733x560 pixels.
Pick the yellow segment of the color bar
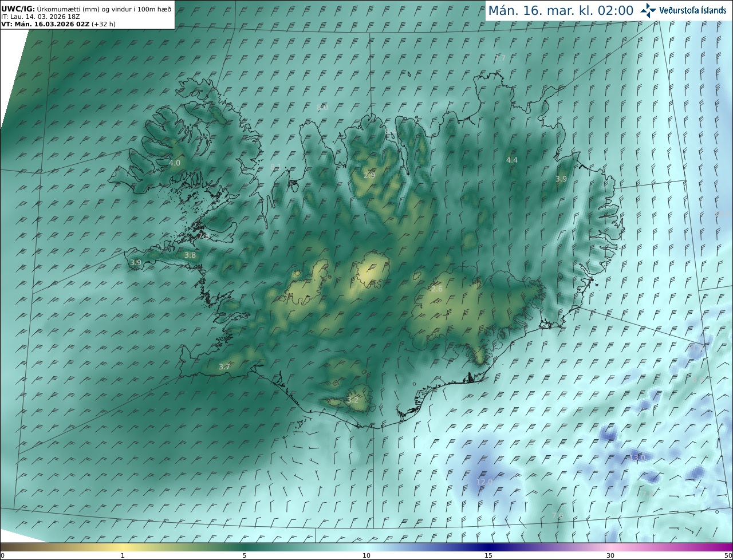coord(122,547)
